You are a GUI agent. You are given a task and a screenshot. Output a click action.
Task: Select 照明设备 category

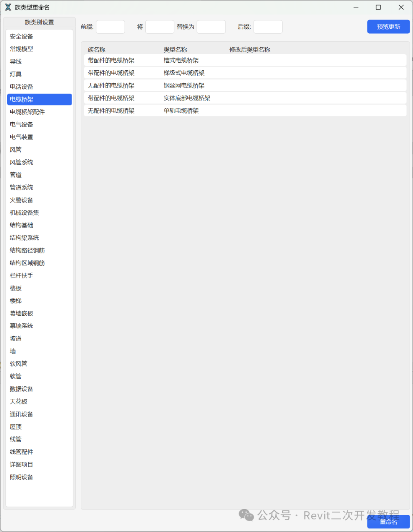coord(39,477)
